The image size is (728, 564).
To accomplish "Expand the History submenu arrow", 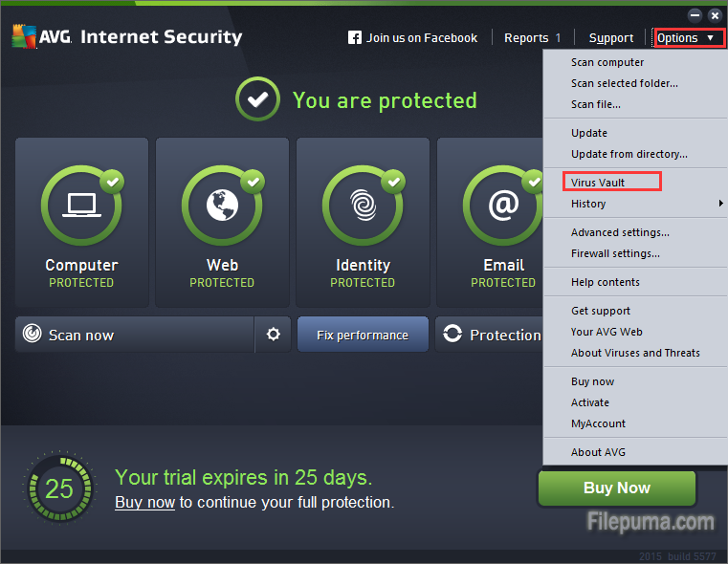I will [x=720, y=204].
